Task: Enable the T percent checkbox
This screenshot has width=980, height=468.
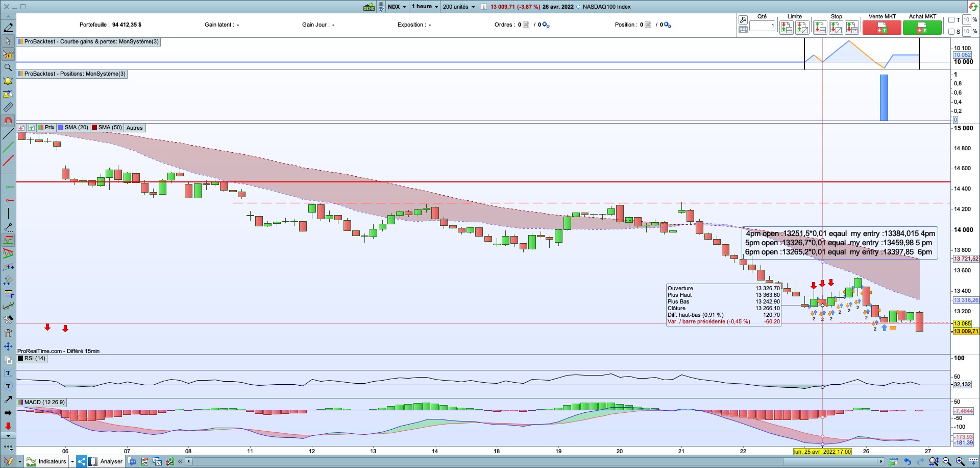Action: click(x=951, y=20)
